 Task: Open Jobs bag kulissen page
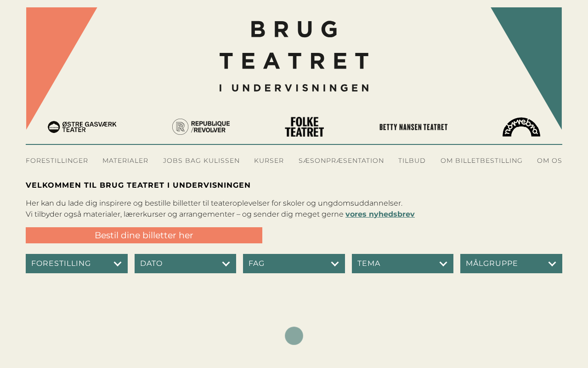(x=201, y=161)
